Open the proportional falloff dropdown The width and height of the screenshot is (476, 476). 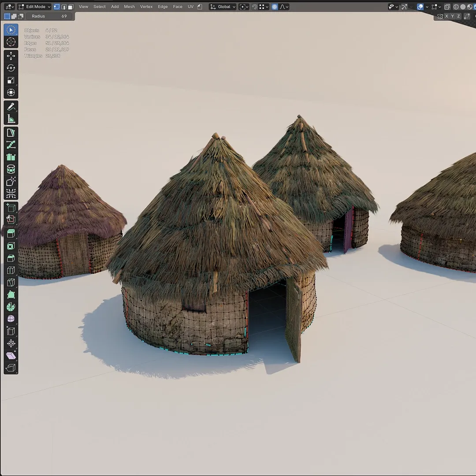click(284, 7)
